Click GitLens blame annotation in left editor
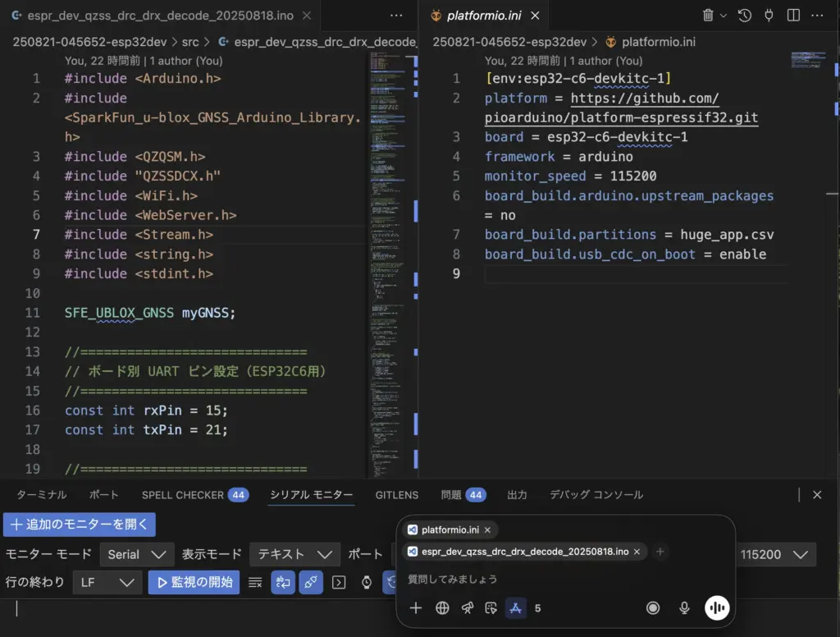840x637 pixels. pyautogui.click(x=144, y=61)
